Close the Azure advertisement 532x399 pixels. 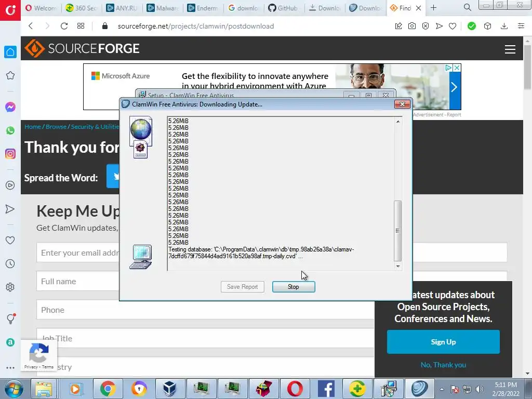coord(457,68)
